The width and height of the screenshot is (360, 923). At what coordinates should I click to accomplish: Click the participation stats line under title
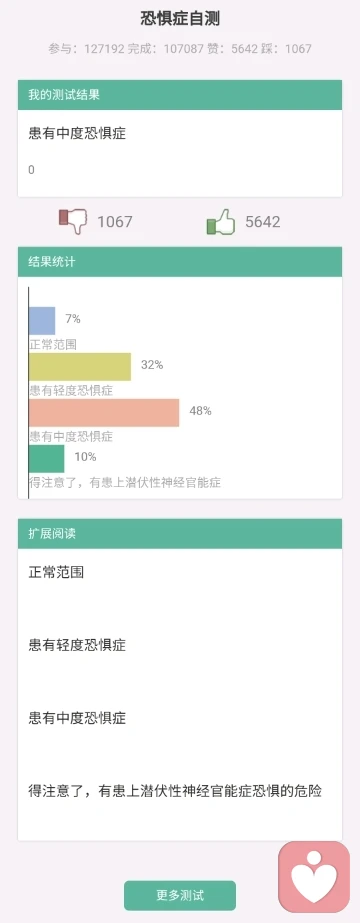click(180, 49)
